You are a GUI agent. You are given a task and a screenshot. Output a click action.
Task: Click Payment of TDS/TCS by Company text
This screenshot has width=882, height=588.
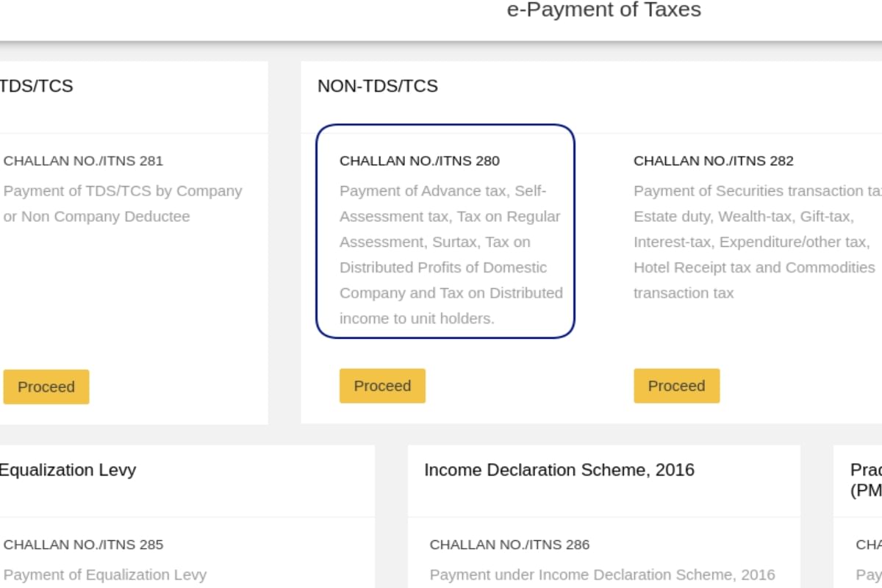(x=123, y=203)
